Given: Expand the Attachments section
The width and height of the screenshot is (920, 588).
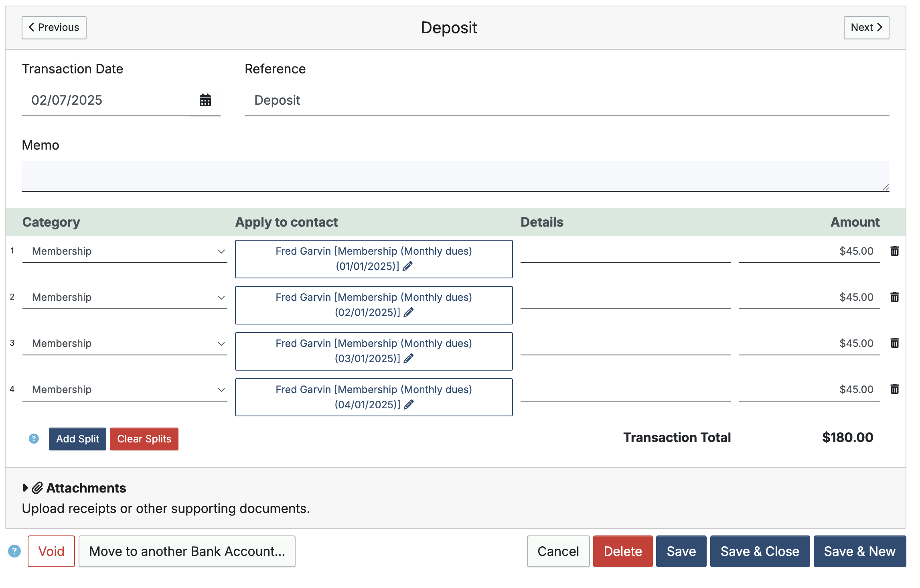Looking at the screenshot, I should tap(26, 488).
